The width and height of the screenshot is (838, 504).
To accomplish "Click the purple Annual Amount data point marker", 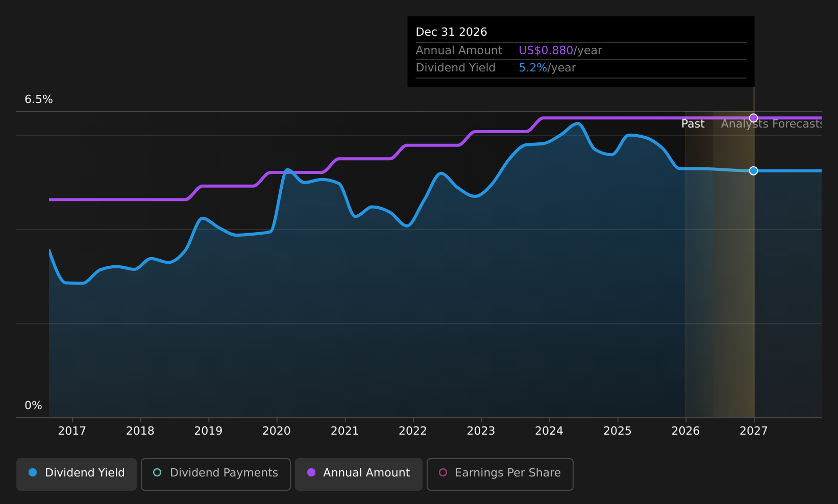I will (753, 118).
